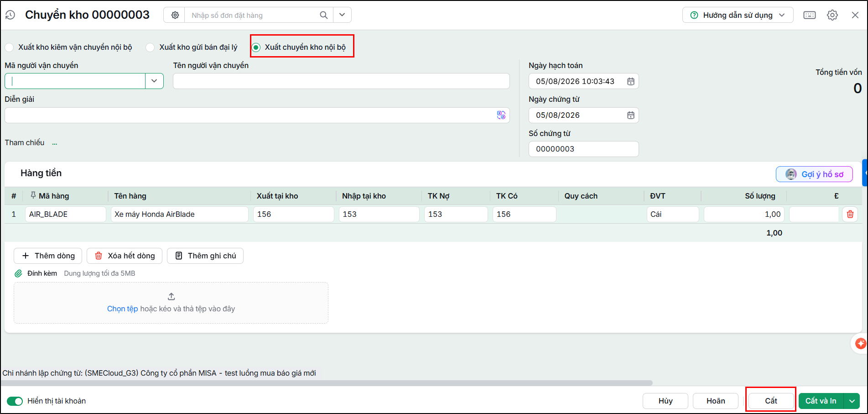Click the Ngày hạch toán date field
Screen dimensions: 868x414
tap(583, 81)
